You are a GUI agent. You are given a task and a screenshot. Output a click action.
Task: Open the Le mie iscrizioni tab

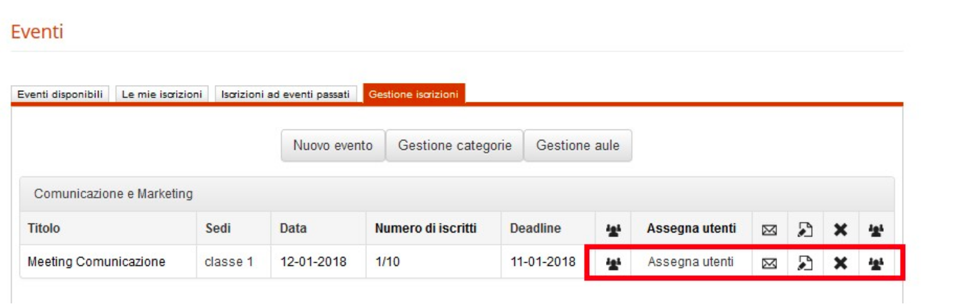tap(162, 95)
